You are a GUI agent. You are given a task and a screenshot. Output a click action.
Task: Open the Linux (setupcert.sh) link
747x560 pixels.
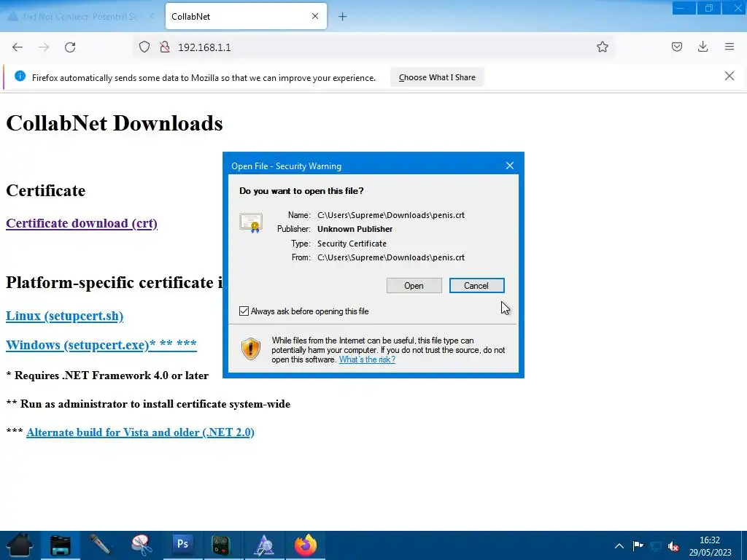tap(64, 316)
